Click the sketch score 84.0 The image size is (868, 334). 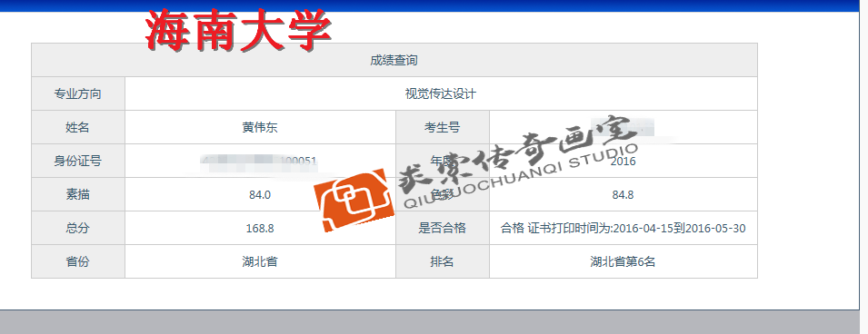tap(260, 195)
